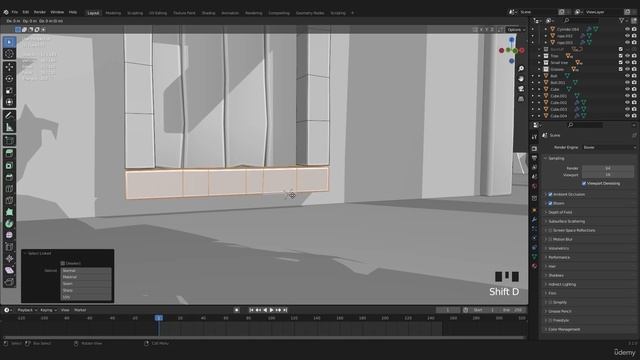Activate the Inset Faces tool
This screenshot has width=640, height=360.
[9, 165]
